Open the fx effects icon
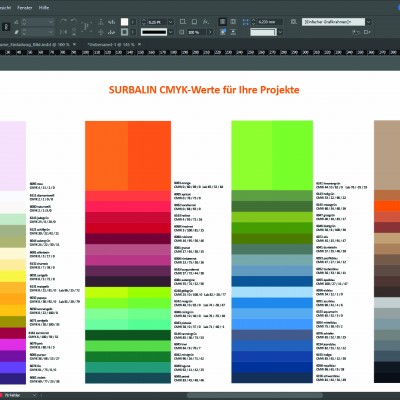 [x=206, y=22]
